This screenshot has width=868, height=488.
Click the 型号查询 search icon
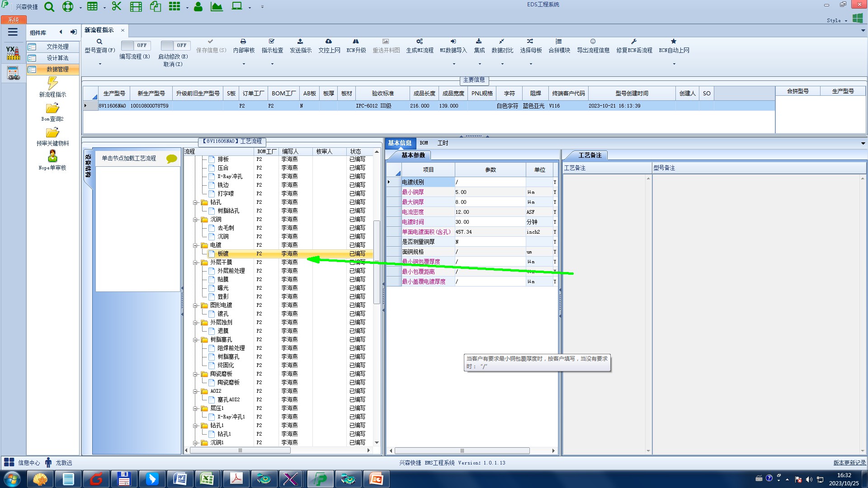click(x=99, y=42)
